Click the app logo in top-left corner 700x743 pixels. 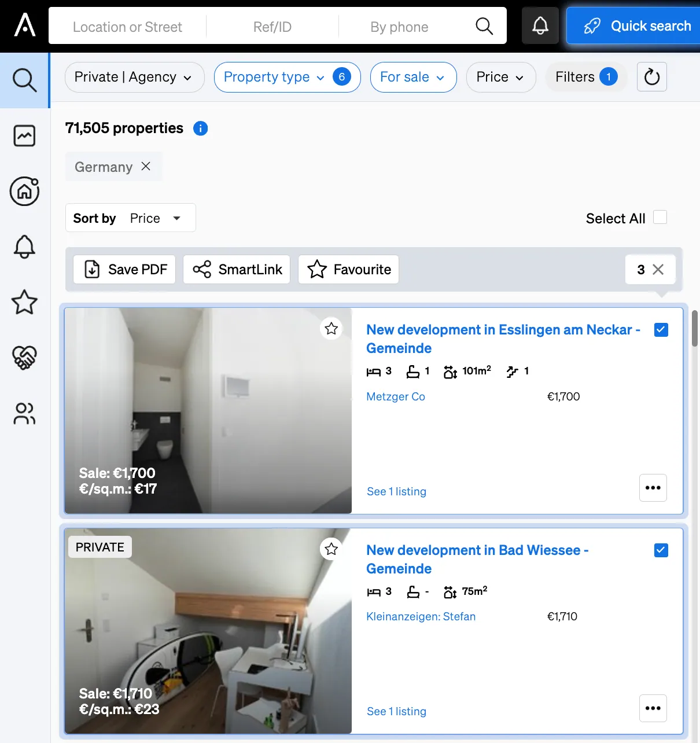click(25, 25)
